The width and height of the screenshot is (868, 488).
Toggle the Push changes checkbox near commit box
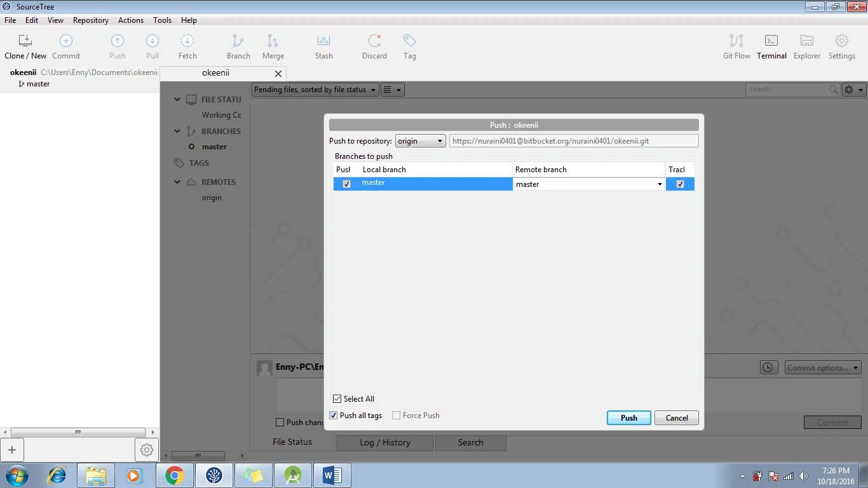coord(280,423)
